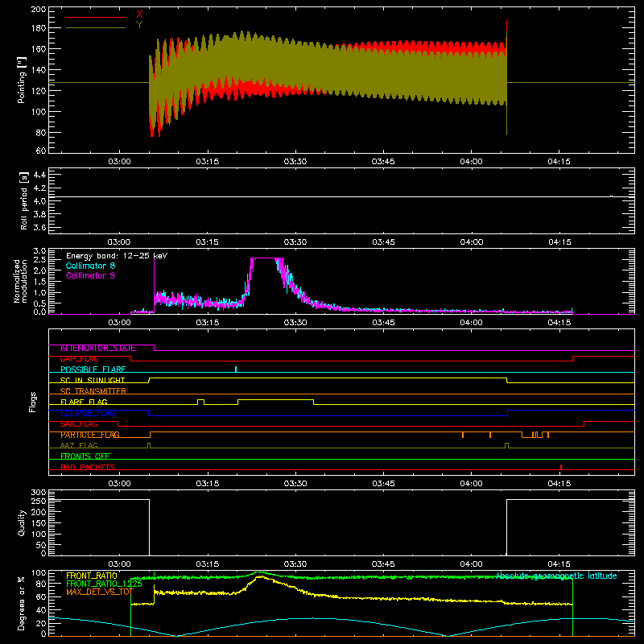This screenshot has height=644, width=644.
Task: Click 03:15 tick label under Roll period plot
Action: click(208, 242)
